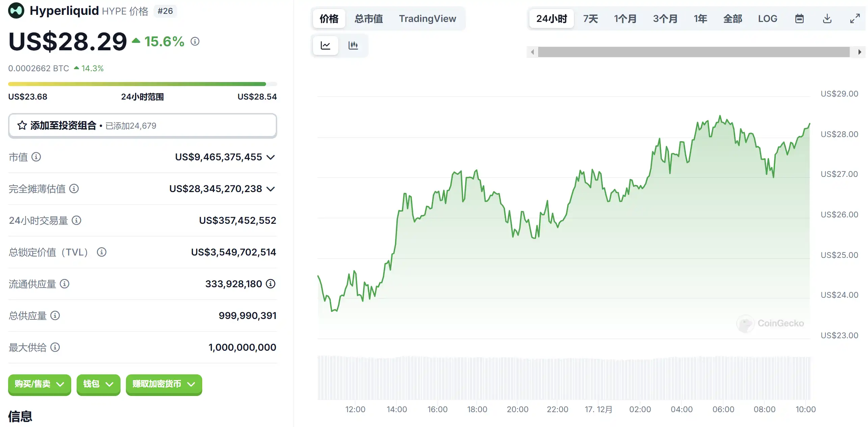This screenshot has height=427, width=868.
Task: Click the star icon in 添加至投资组合
Action: [x=21, y=125]
